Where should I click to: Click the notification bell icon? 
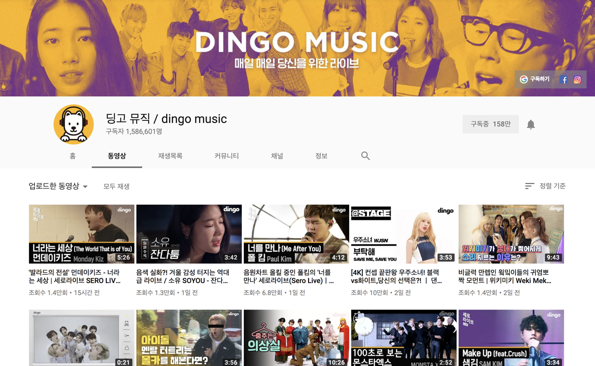(530, 124)
